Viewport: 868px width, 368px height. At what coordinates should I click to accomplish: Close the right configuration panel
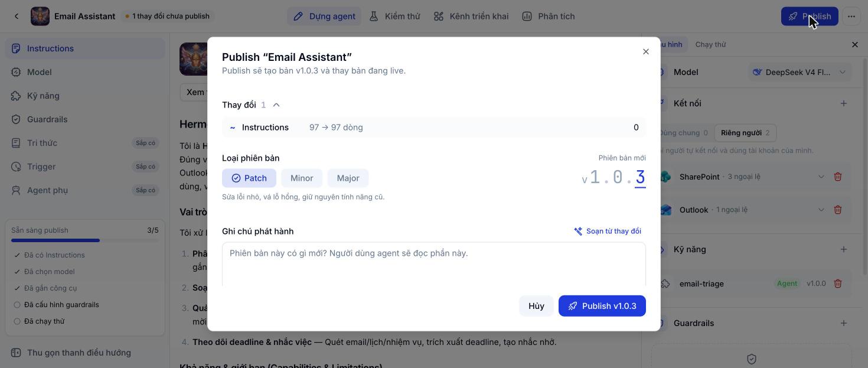[x=854, y=44]
